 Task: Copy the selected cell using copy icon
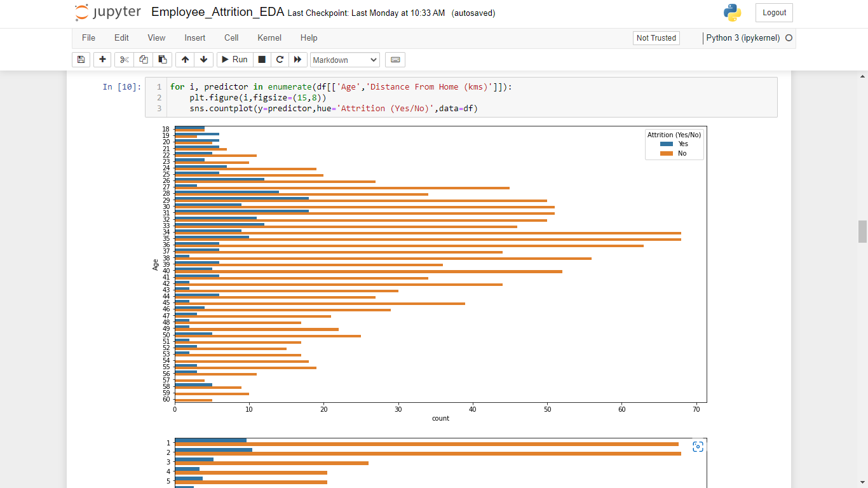143,59
